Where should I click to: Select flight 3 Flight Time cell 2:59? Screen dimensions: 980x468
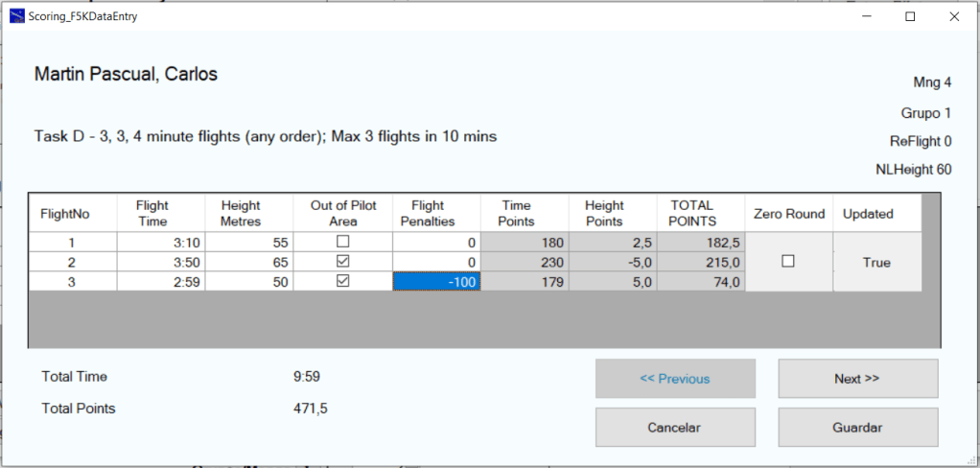(x=161, y=281)
